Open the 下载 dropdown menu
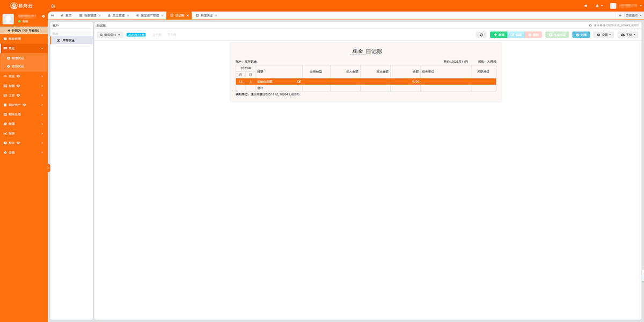The width and height of the screenshot is (644, 322). coord(628,35)
